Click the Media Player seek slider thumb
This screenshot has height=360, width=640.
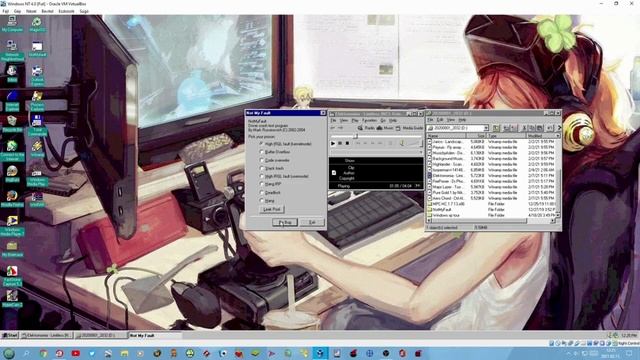355,136
